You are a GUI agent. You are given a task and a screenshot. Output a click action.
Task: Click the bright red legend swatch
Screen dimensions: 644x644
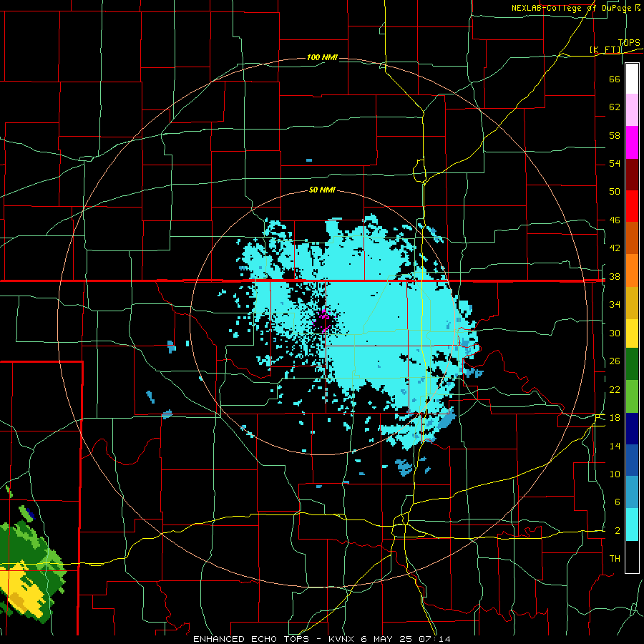pos(632,206)
